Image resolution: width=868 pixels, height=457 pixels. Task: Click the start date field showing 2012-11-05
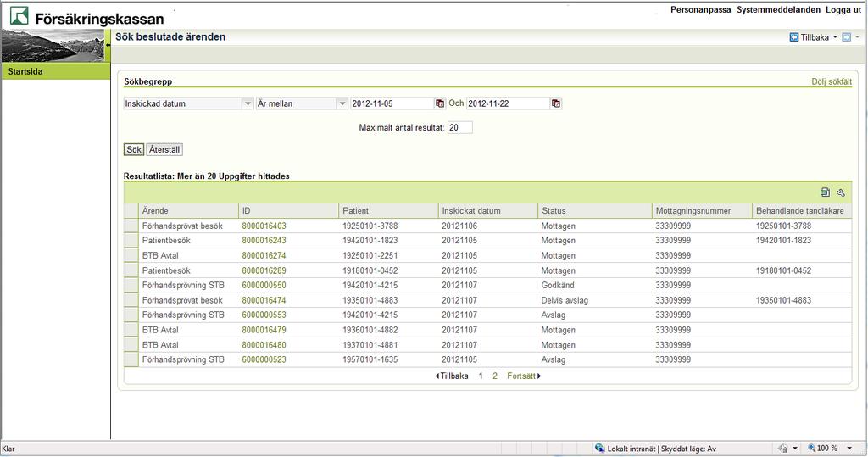tap(392, 103)
